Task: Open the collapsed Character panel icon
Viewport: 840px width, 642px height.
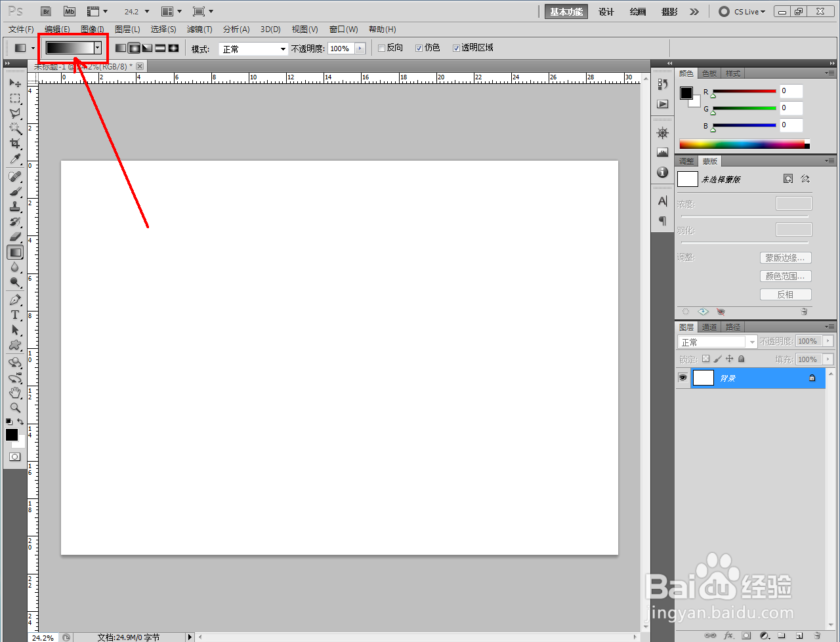Action: click(663, 201)
